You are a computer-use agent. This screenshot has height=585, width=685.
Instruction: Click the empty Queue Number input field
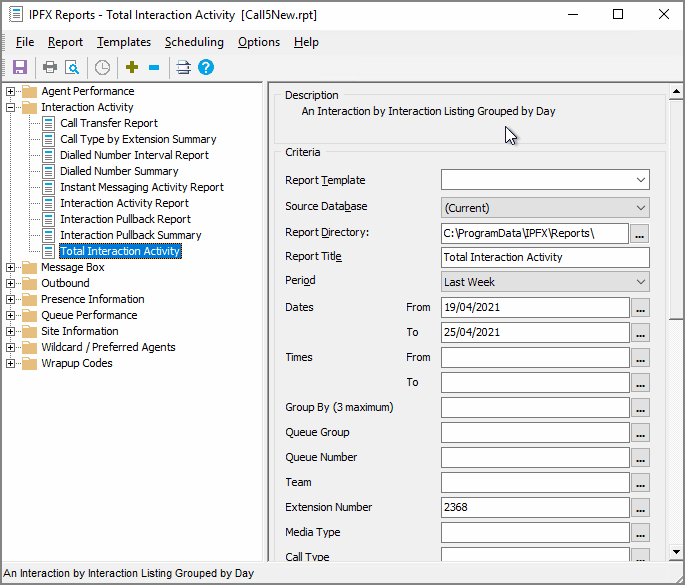[x=535, y=457]
